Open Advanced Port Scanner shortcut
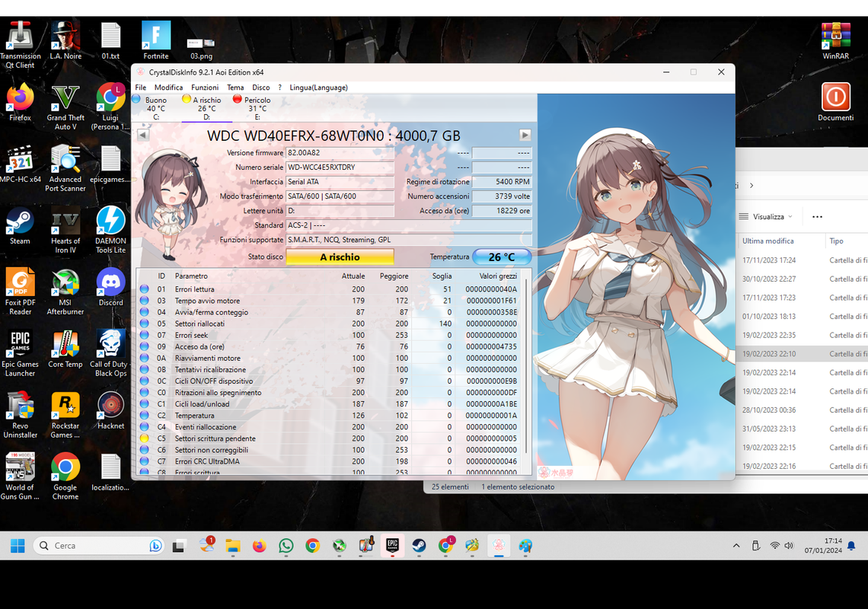Viewport: 868px width, 609px height. (65, 168)
